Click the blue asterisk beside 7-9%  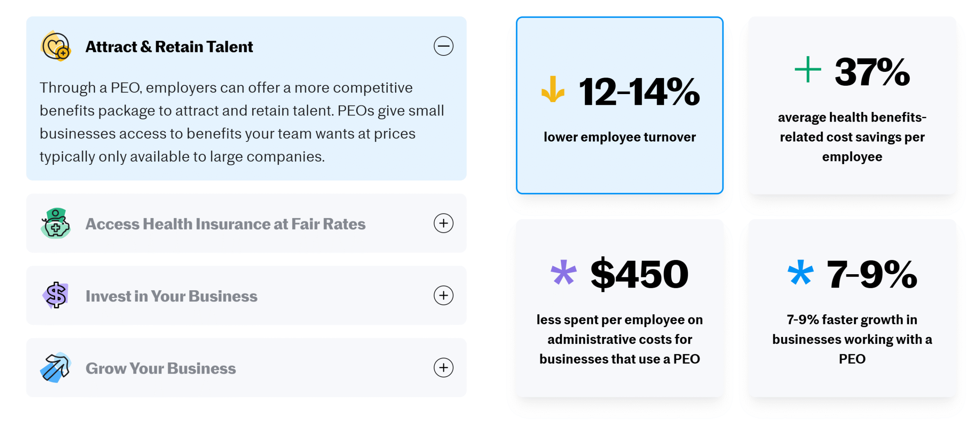click(800, 272)
